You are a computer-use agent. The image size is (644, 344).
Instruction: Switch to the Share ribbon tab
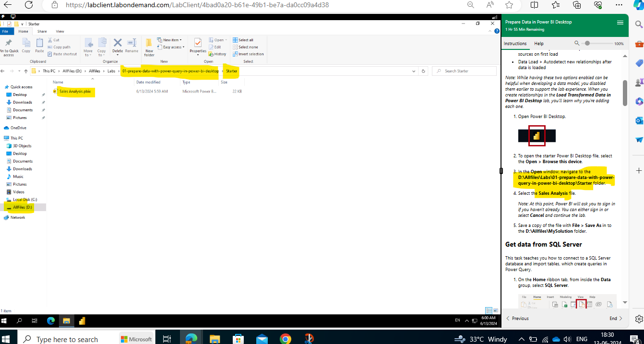42,31
